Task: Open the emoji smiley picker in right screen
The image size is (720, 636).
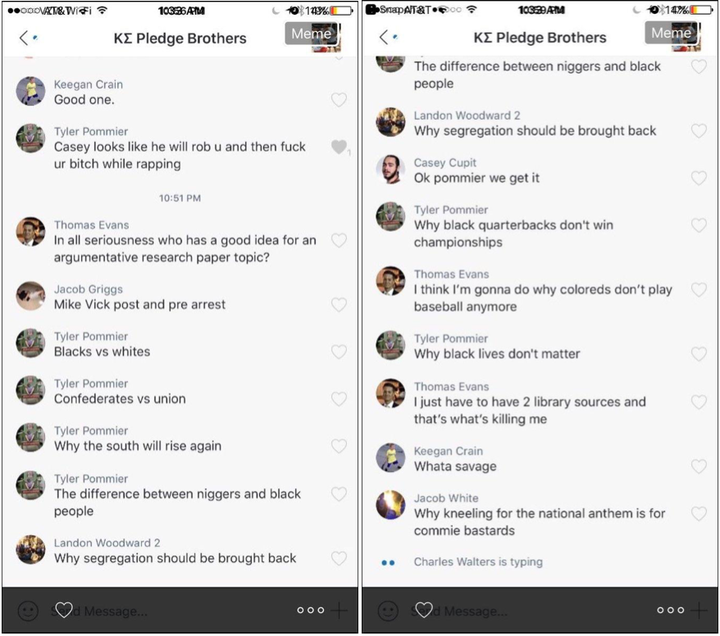Action: tap(388, 611)
